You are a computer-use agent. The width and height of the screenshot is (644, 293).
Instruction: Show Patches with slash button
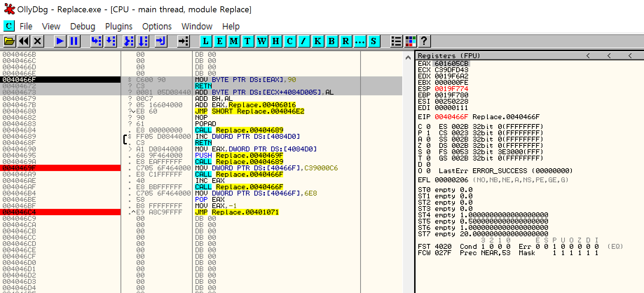coord(304,41)
